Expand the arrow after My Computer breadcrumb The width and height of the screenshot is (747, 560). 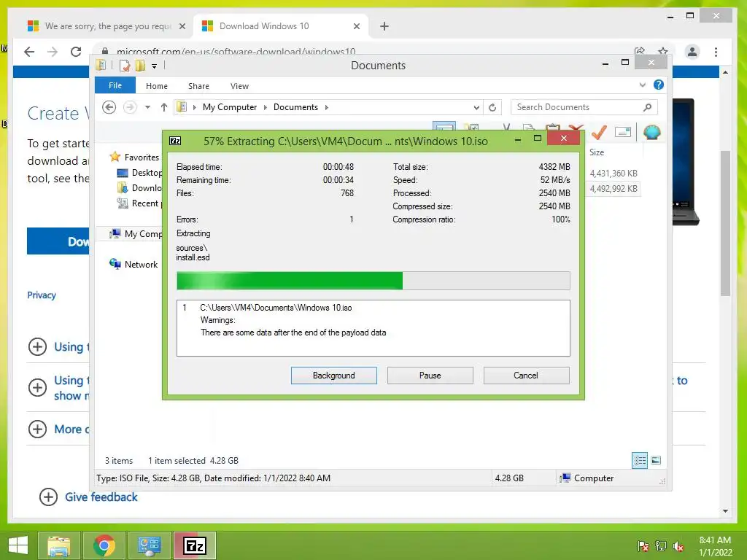[x=266, y=108]
